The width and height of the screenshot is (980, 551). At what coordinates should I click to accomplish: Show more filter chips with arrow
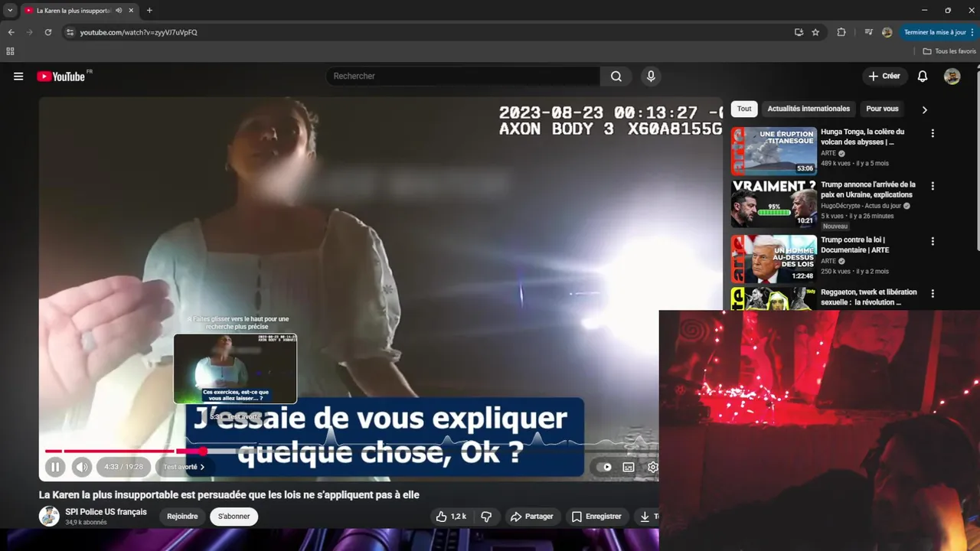click(x=924, y=109)
